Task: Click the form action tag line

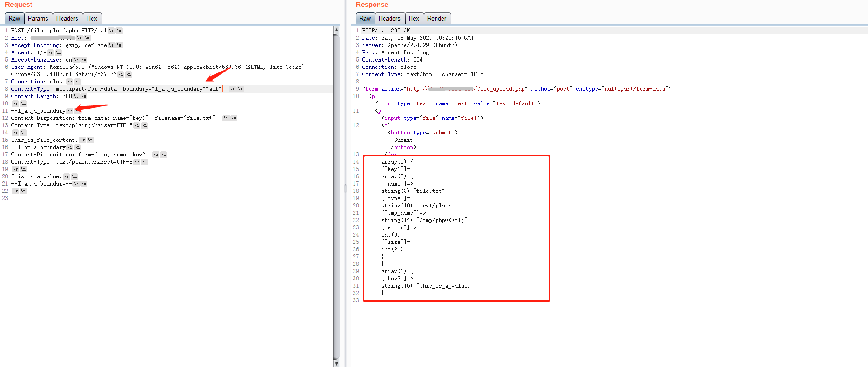Action: 517,89
